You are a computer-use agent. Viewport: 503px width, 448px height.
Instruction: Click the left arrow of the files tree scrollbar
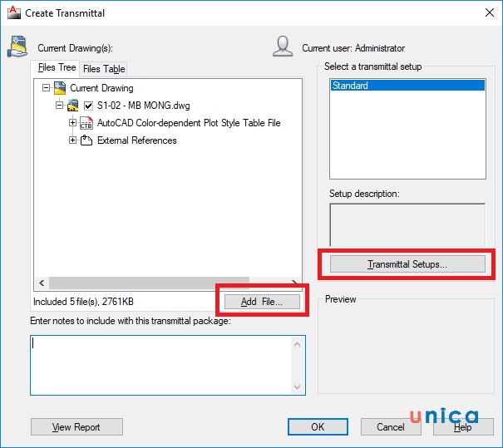click(42, 283)
